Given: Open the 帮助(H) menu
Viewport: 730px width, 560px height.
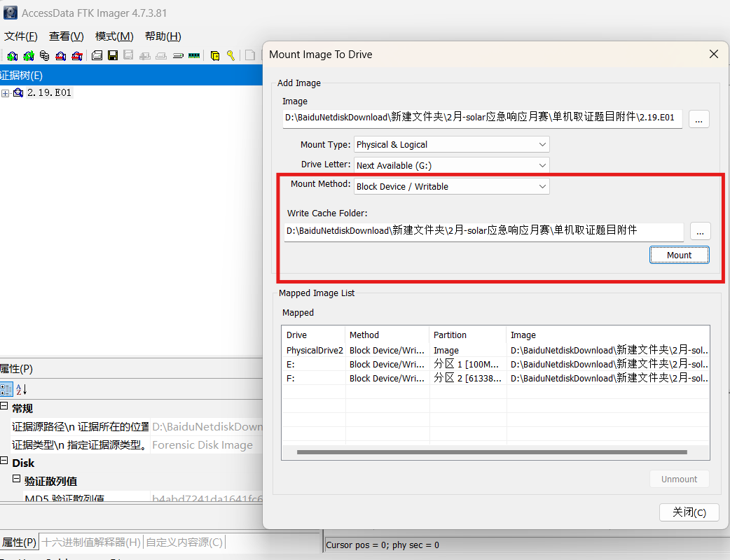Looking at the screenshot, I should pos(163,36).
